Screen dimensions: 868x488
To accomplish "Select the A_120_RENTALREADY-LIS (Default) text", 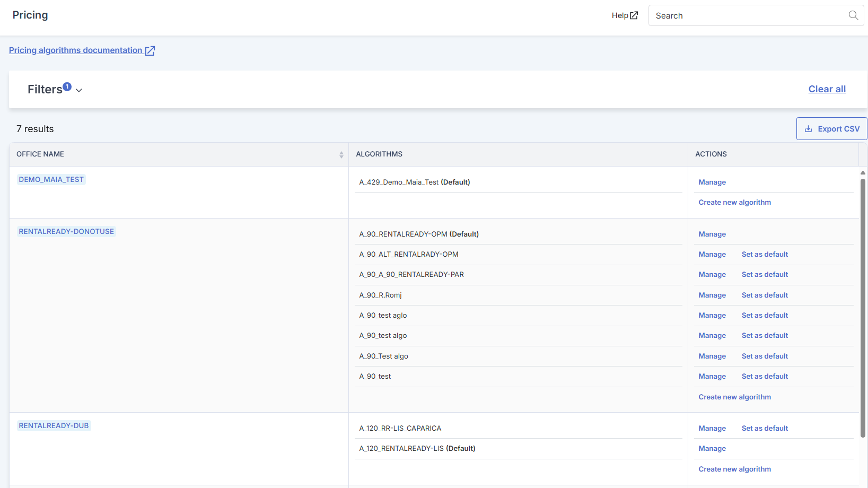I will [x=417, y=448].
